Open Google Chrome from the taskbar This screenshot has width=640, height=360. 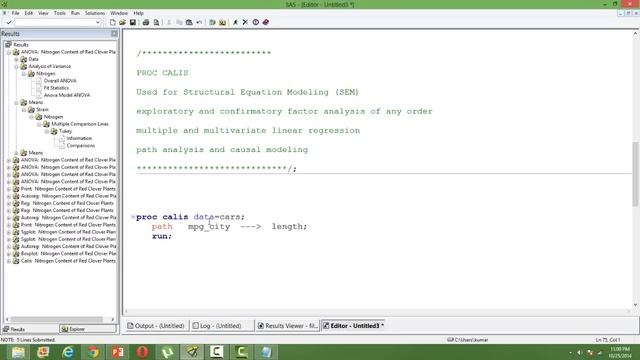tap(93, 352)
